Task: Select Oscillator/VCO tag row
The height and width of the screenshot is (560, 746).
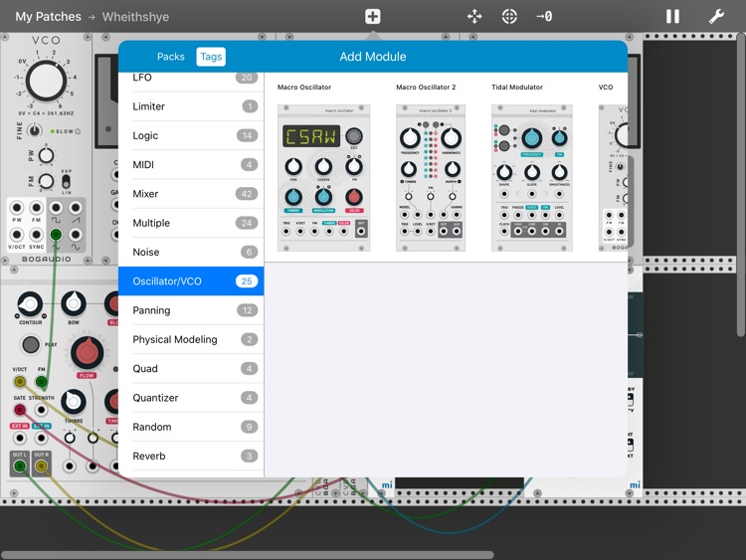Action: coord(191,281)
